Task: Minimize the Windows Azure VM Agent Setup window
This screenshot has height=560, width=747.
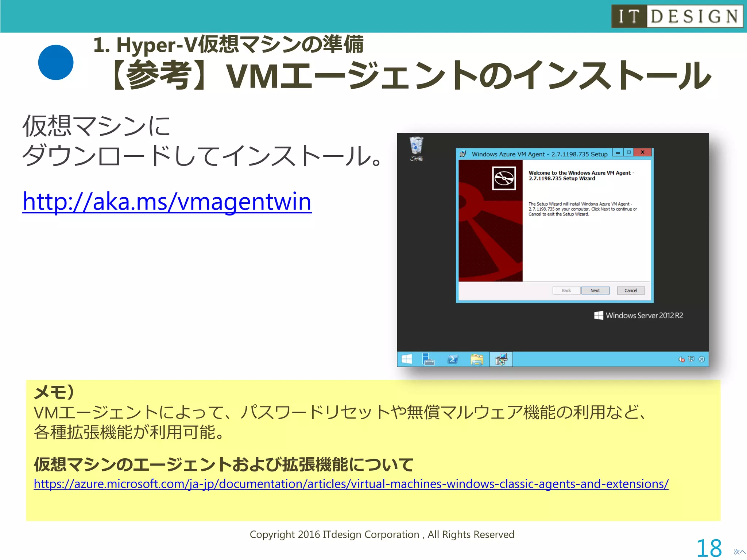Action: coord(618,152)
